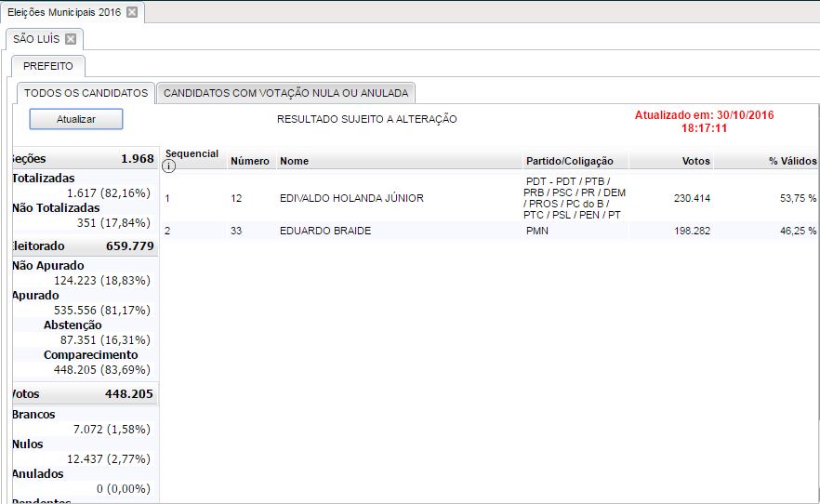Click the Eleitorado section header
820x504 pixels.
[84, 245]
